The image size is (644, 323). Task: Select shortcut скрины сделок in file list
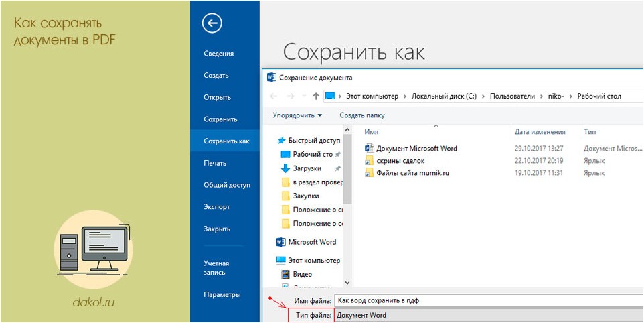[x=400, y=161]
